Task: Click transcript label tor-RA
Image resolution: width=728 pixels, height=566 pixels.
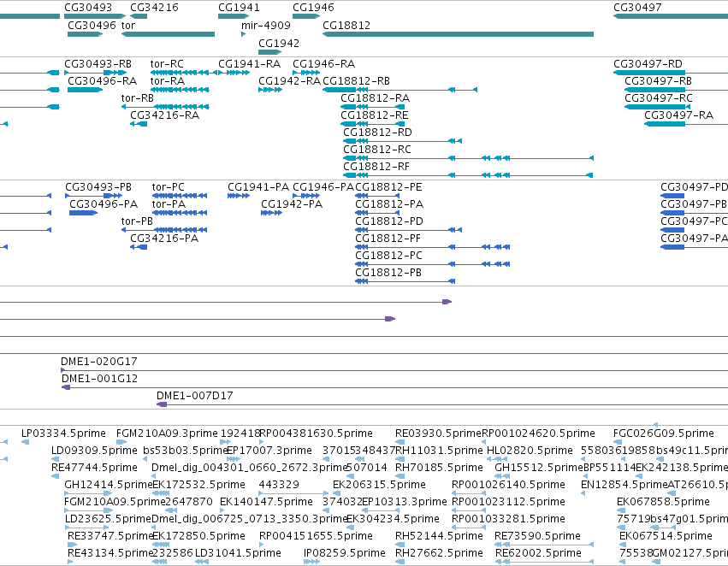Action: [x=167, y=80]
